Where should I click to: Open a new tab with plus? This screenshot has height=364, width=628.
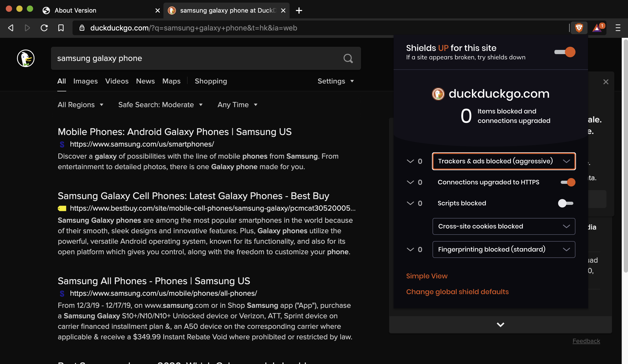tap(299, 11)
